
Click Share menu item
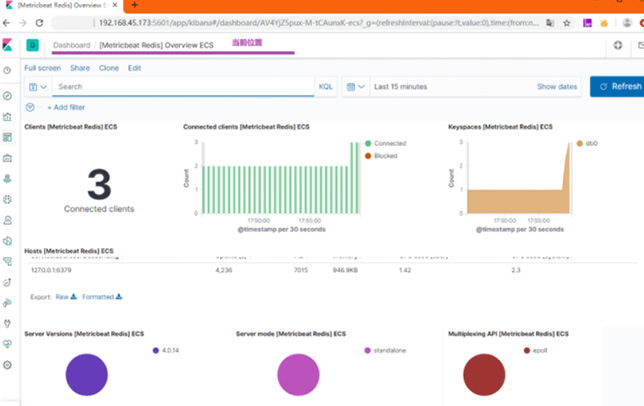(80, 68)
